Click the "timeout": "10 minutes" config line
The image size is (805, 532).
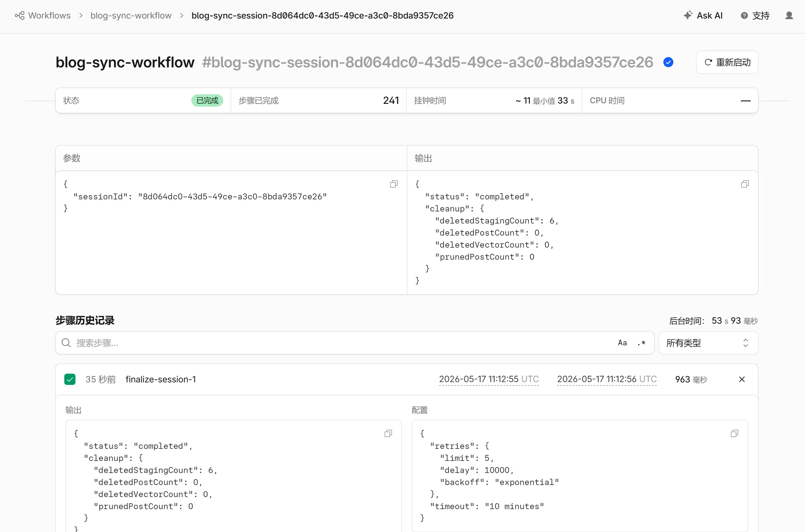point(487,506)
